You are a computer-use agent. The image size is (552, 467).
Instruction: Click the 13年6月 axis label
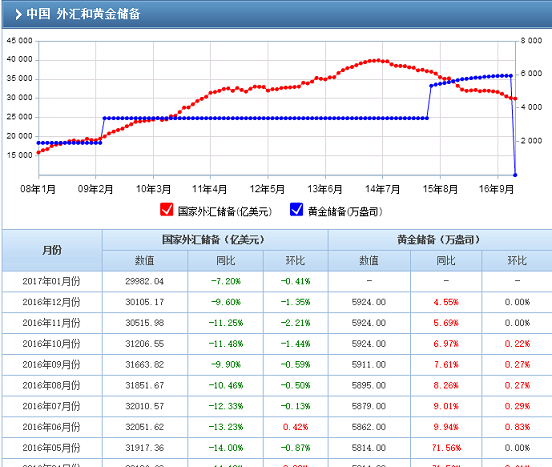(x=325, y=189)
